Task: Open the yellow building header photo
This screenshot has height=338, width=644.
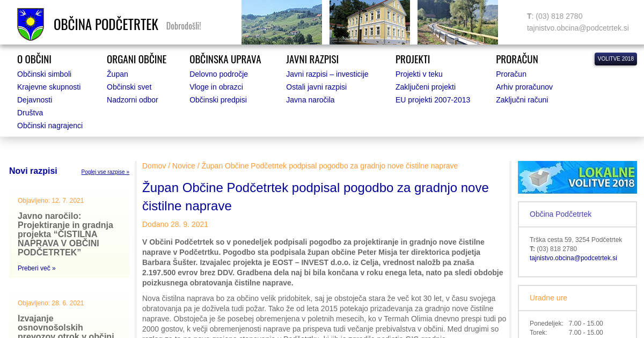Action: pos(369,22)
